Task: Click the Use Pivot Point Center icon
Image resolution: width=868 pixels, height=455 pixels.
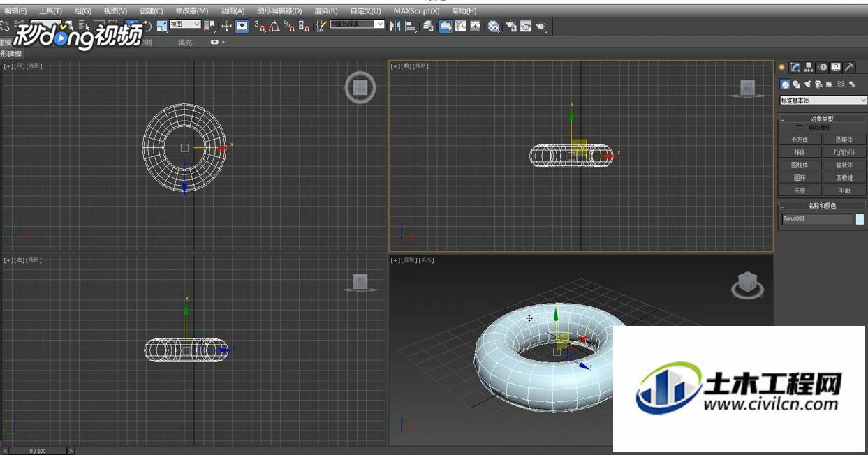Action: [x=209, y=26]
